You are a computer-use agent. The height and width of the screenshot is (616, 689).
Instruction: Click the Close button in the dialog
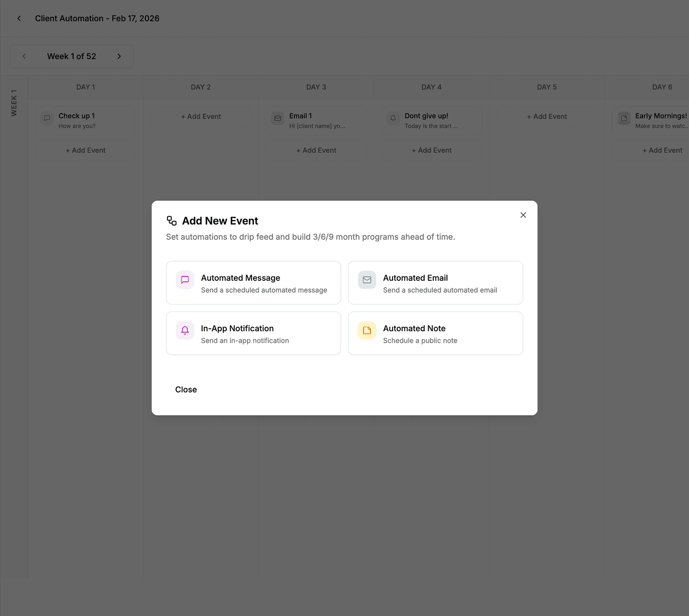coord(186,389)
